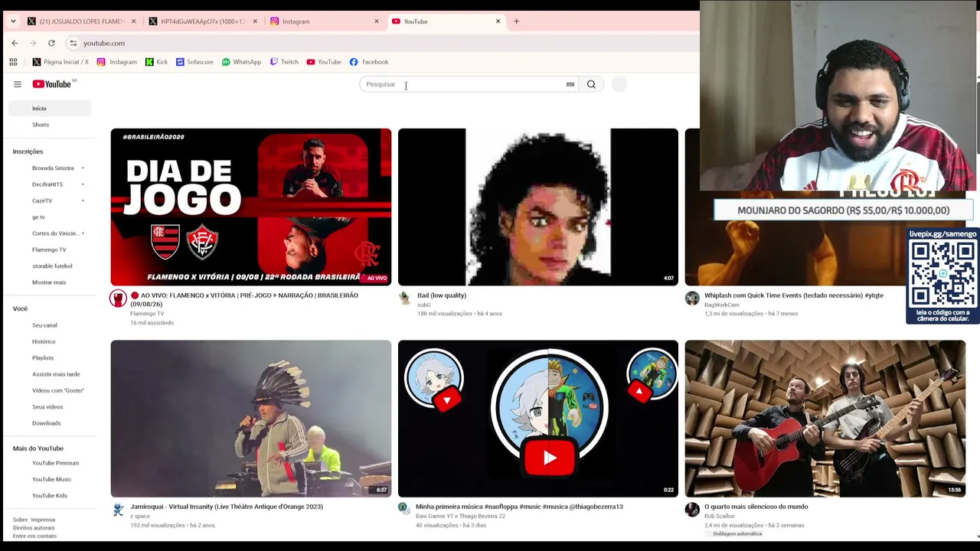Open a new browser tab

point(516,21)
